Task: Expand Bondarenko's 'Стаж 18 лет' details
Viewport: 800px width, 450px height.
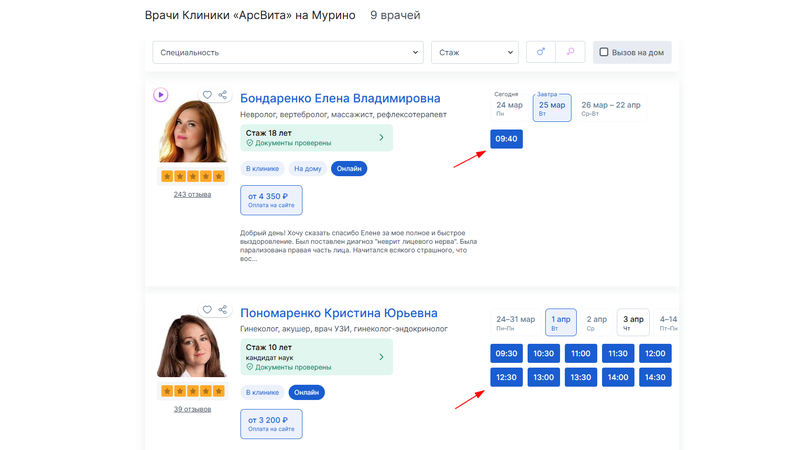Action: tap(316, 138)
